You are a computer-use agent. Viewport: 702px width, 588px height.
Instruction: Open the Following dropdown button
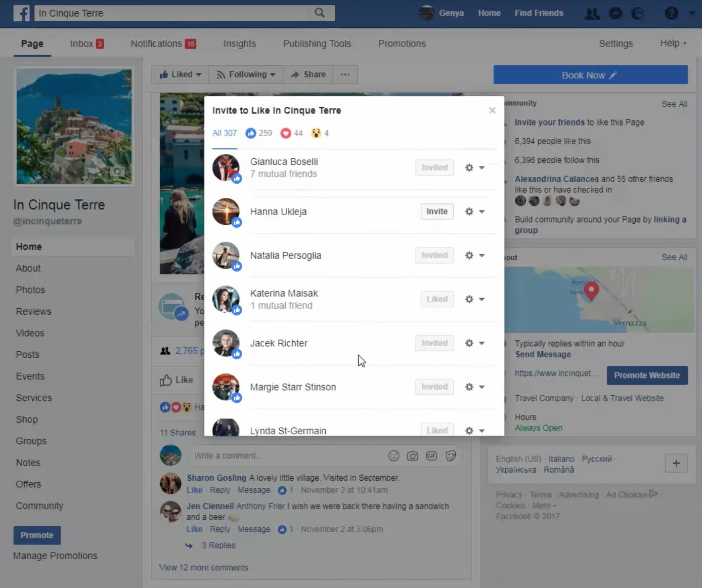click(x=246, y=74)
